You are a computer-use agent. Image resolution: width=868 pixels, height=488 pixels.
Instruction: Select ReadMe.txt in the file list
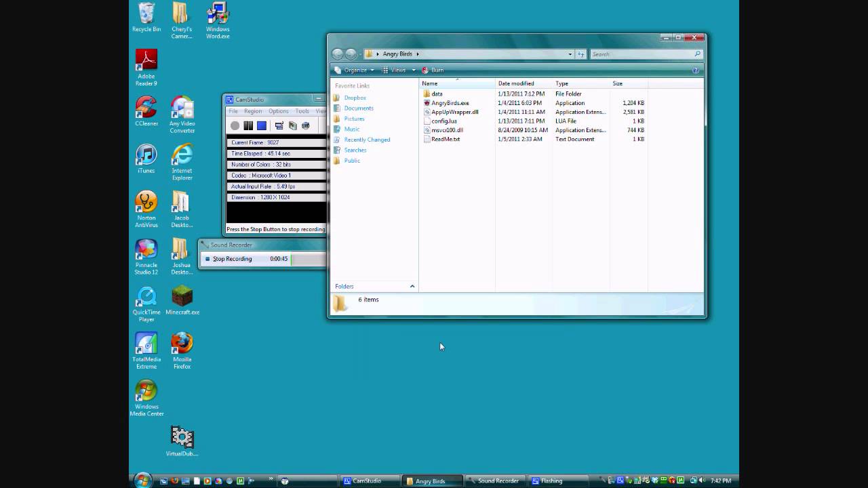[441, 139]
